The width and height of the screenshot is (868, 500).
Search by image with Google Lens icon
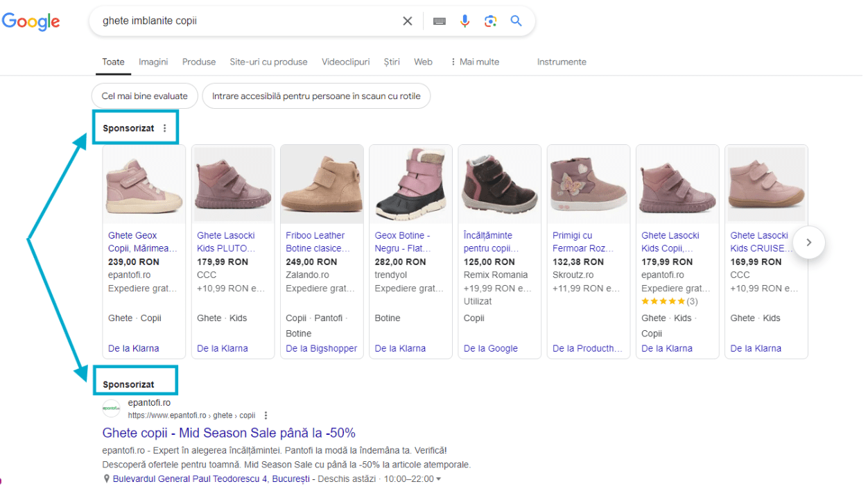490,21
